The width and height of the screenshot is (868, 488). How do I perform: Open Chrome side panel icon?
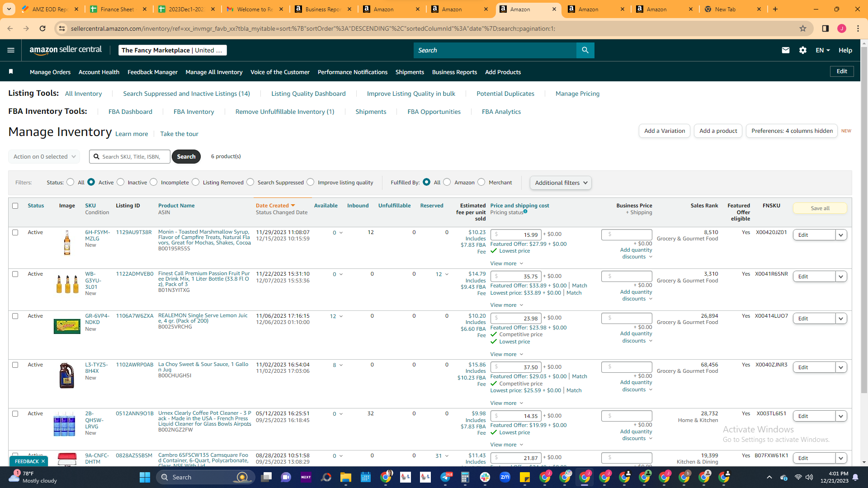click(826, 28)
